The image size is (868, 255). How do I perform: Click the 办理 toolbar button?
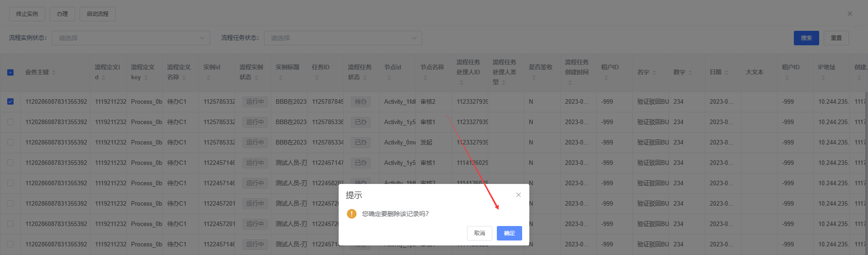coord(62,14)
